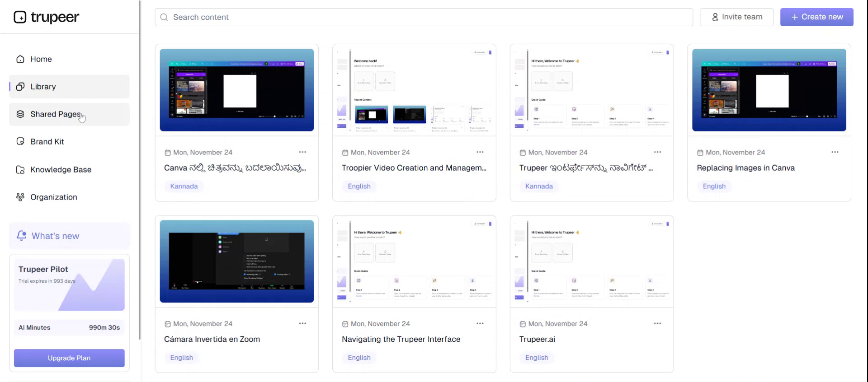Click title Cámara Invertida en Zoom

tap(212, 339)
